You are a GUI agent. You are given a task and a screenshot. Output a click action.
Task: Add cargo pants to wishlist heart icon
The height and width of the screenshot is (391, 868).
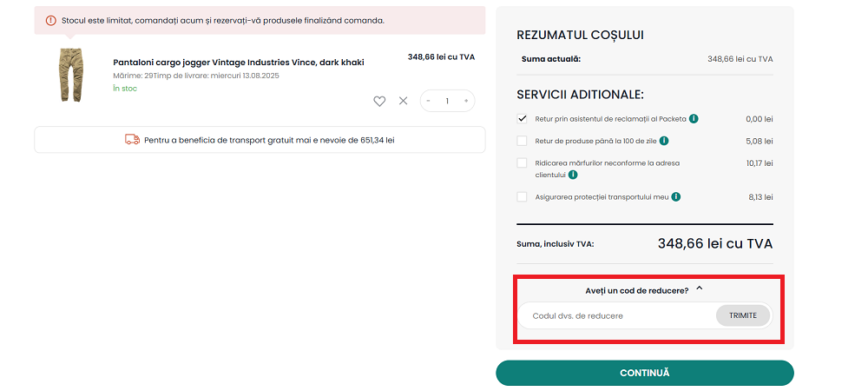pyautogui.click(x=379, y=101)
